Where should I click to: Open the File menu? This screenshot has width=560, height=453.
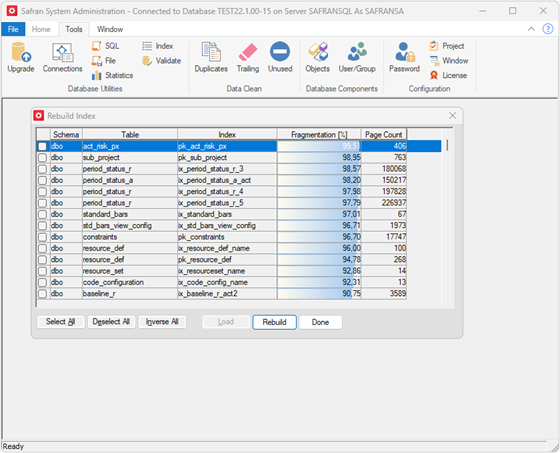(x=13, y=29)
